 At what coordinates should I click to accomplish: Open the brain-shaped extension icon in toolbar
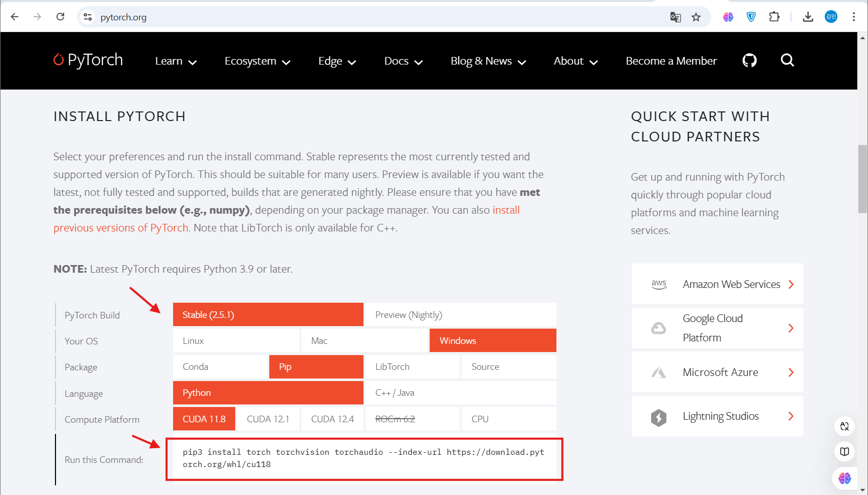(x=728, y=17)
